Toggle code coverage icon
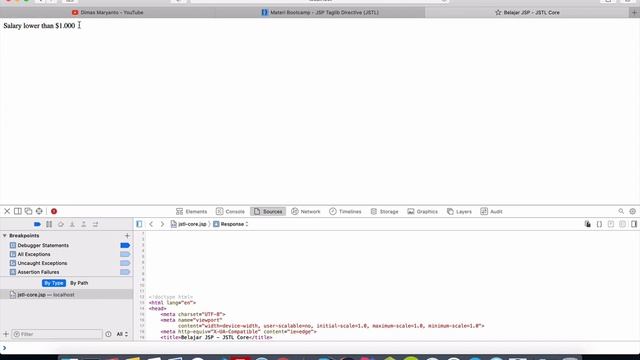 622,224
